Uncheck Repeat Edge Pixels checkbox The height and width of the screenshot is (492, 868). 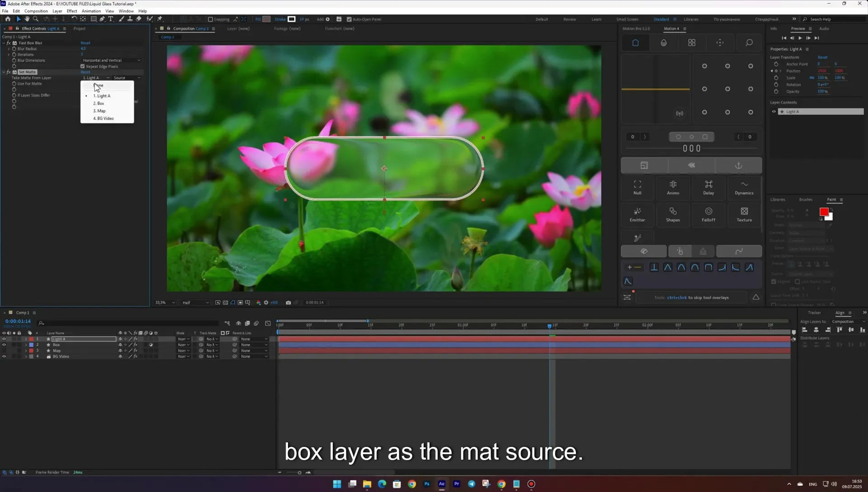(x=83, y=66)
